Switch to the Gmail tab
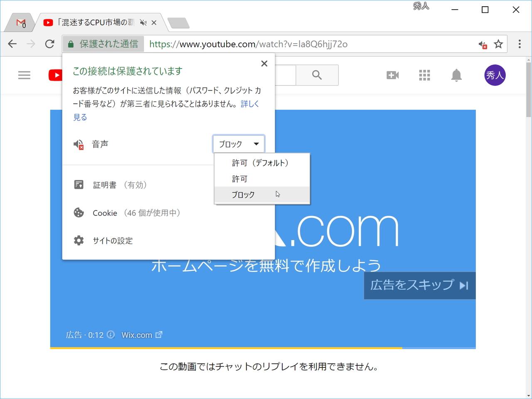 (x=20, y=22)
